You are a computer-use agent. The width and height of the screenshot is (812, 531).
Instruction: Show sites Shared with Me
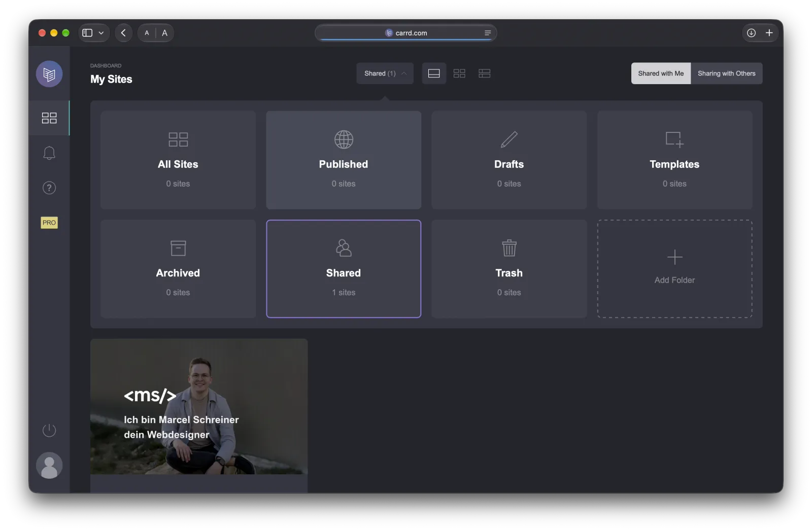point(661,74)
